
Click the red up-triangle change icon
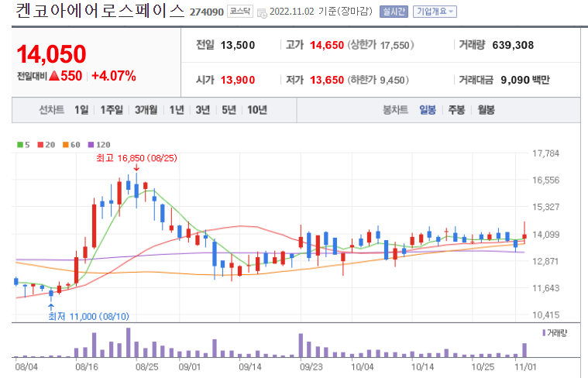[x=54, y=76]
